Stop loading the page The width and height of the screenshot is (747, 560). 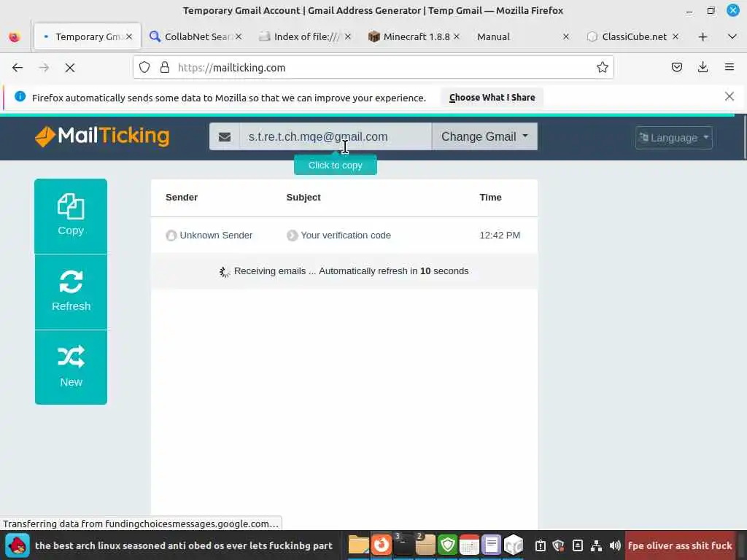pos(70,68)
